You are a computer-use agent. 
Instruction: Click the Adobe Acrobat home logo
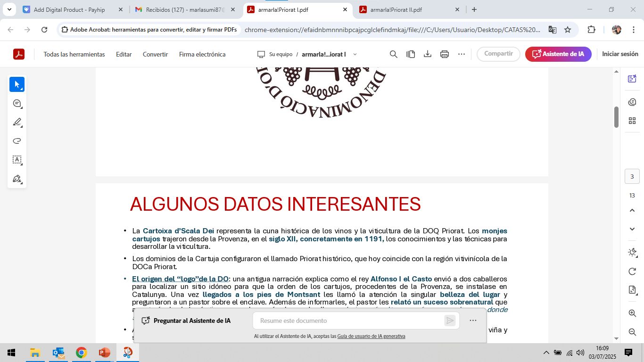pos(18,54)
